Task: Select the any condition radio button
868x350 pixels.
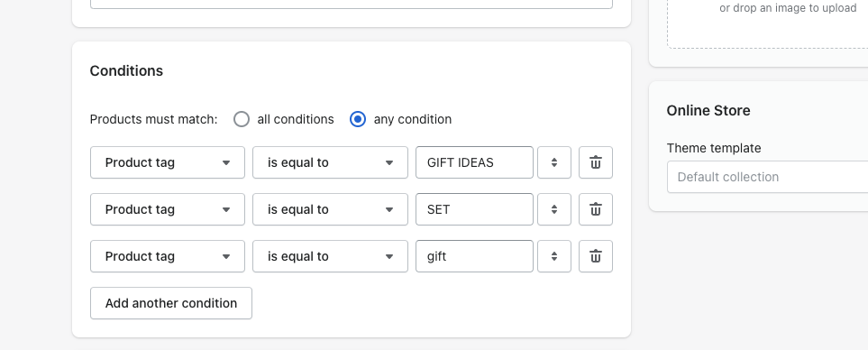Action: click(358, 119)
